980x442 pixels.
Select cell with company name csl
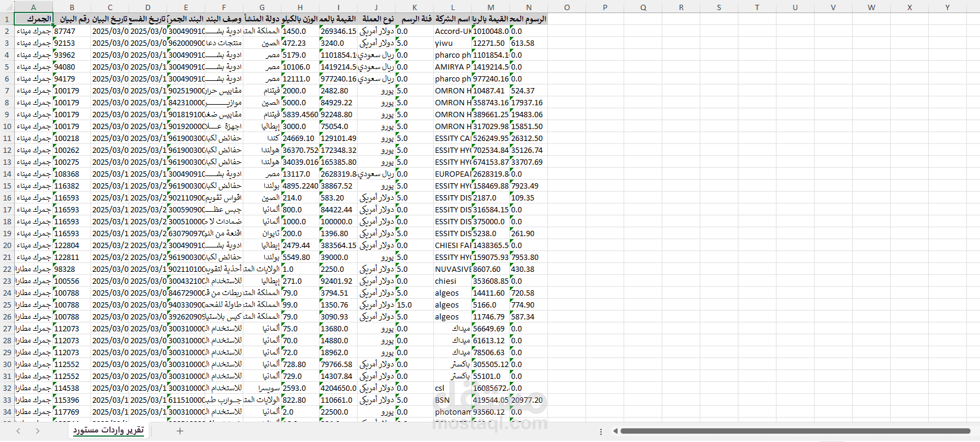coord(453,388)
